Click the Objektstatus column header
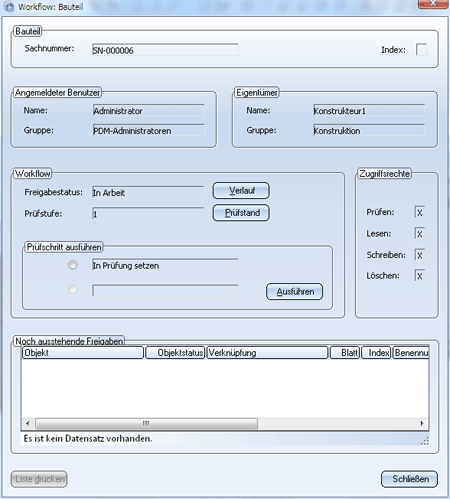450x499 pixels. [175, 353]
